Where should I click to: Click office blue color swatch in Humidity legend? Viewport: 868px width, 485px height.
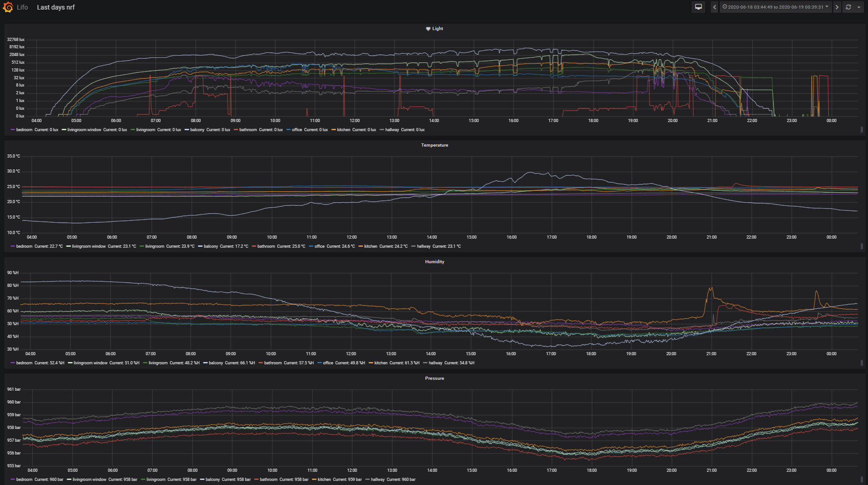[320, 363]
